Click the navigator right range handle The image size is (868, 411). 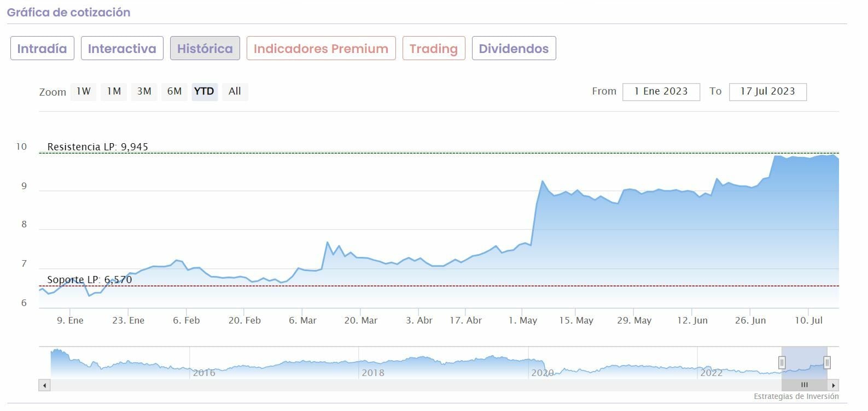(x=827, y=362)
